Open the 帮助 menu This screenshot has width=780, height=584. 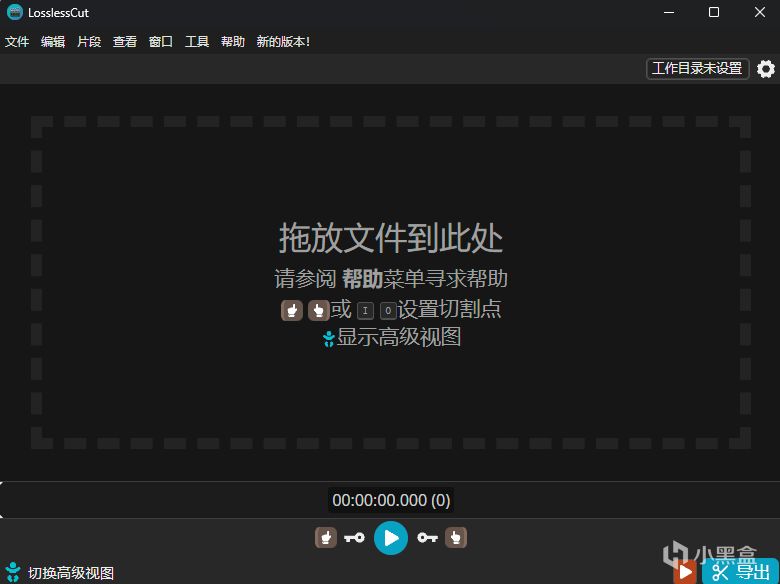pos(233,42)
